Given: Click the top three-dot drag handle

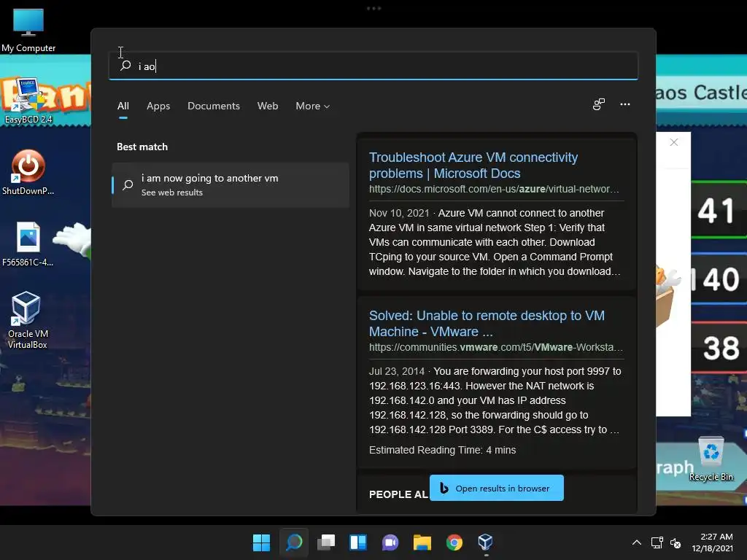Looking at the screenshot, I should pyautogui.click(x=373, y=9).
